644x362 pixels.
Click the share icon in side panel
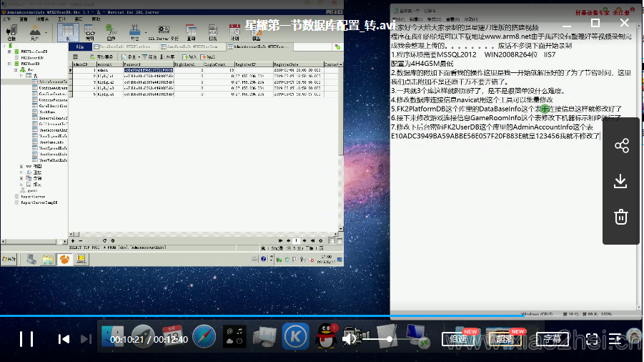tap(621, 145)
